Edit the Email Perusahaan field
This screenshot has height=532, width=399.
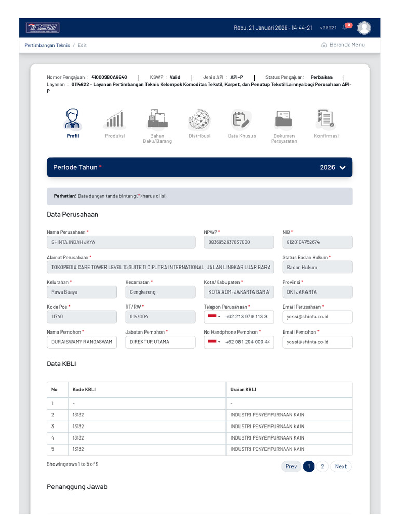317,317
